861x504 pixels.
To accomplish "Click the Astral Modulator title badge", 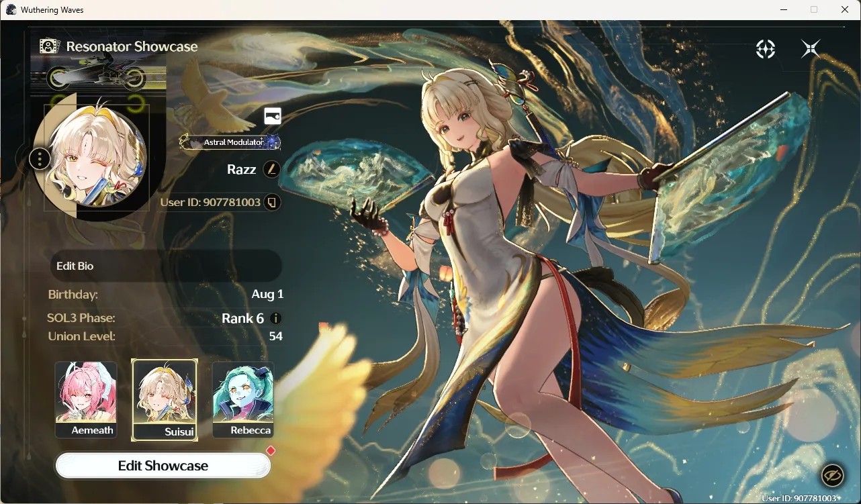I will (x=230, y=142).
